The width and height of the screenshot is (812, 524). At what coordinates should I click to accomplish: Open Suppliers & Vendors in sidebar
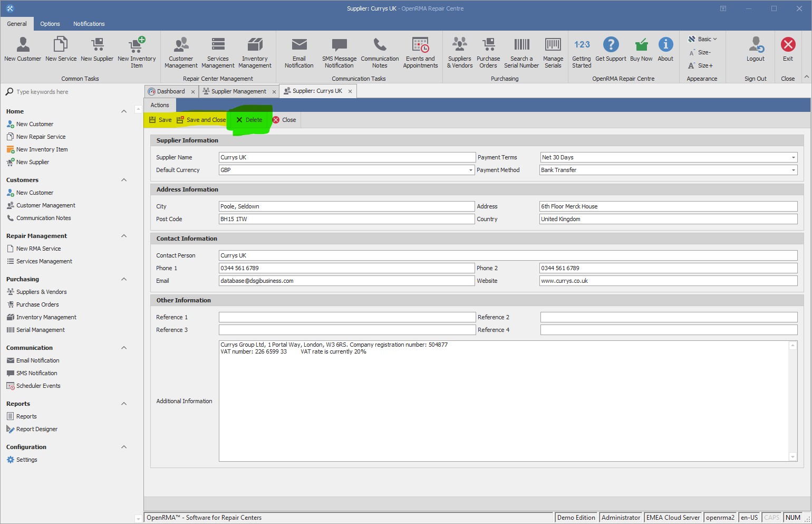pyautogui.click(x=41, y=292)
